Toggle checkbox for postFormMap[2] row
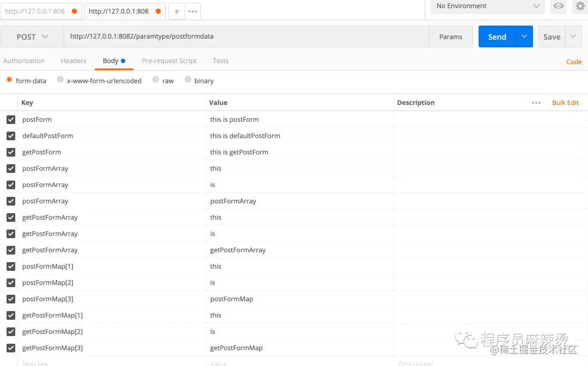The image size is (588, 366). [x=11, y=283]
